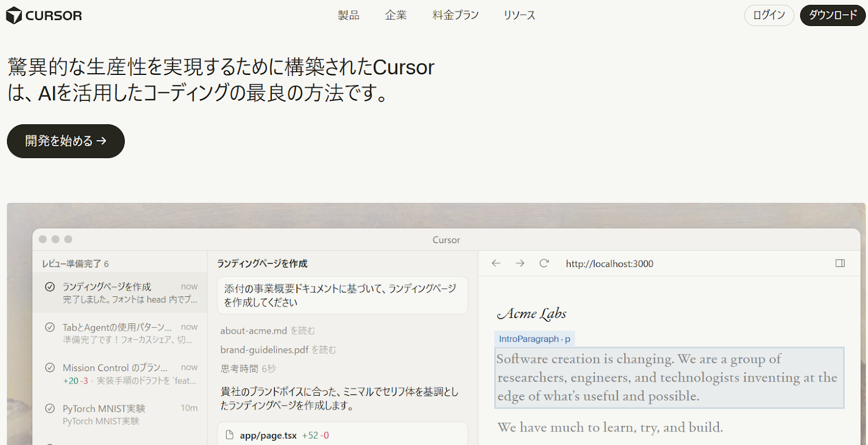
Task: Select PyTorch MNIST実験 task row
Action: pos(120,414)
